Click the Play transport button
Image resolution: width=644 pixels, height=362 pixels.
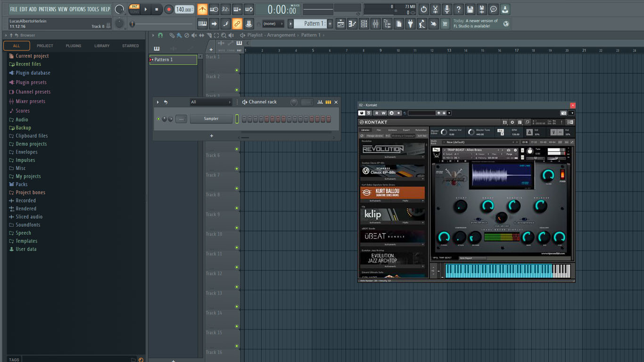pos(146,9)
